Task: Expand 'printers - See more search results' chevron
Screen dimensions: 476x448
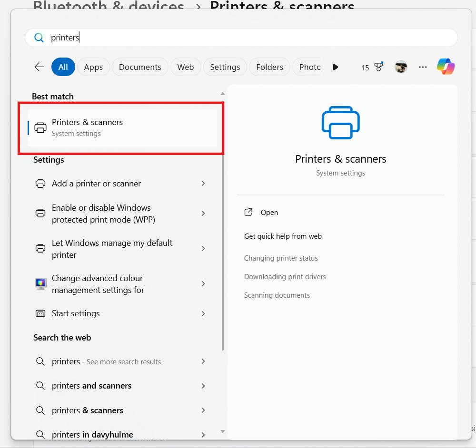Action: [x=203, y=361]
